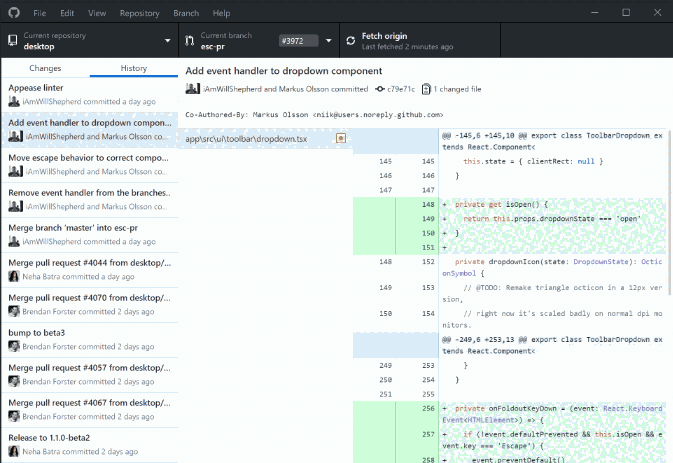The height and width of the screenshot is (463, 673).
Task: Click the #3972 pull request badge
Action: 298,41
